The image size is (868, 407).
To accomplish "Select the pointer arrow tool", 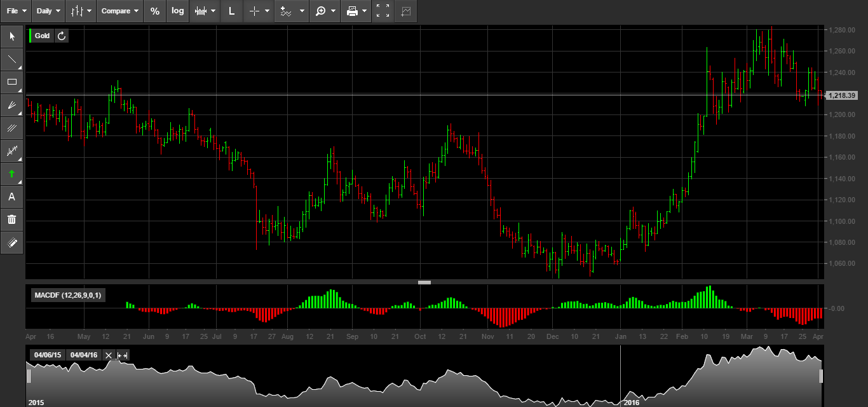I will (11, 36).
